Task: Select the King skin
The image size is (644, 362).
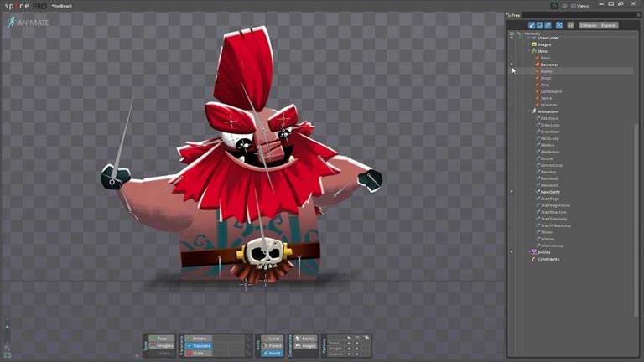Action: pos(544,85)
